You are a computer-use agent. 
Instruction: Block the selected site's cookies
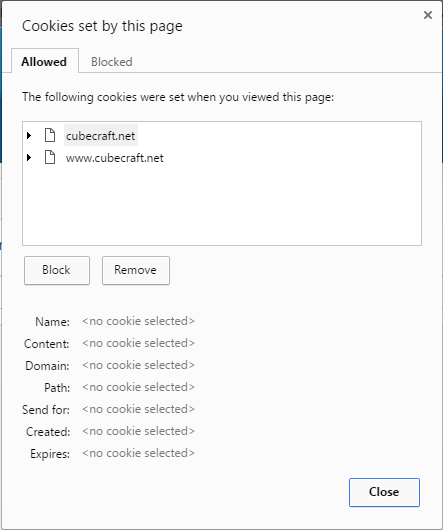[x=57, y=270]
